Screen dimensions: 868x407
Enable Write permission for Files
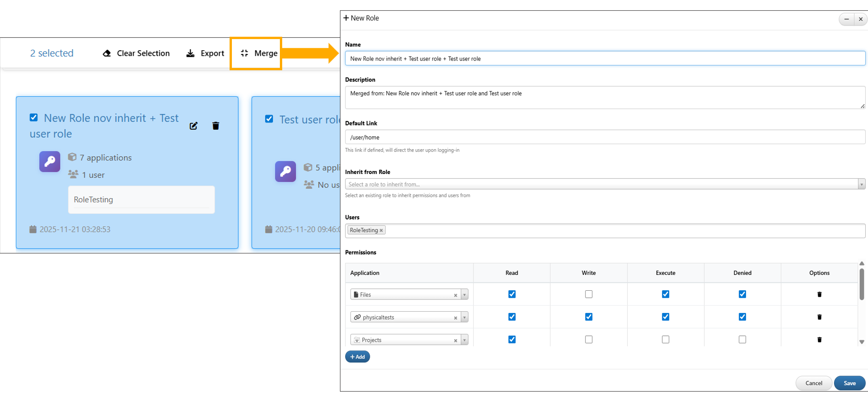point(589,294)
